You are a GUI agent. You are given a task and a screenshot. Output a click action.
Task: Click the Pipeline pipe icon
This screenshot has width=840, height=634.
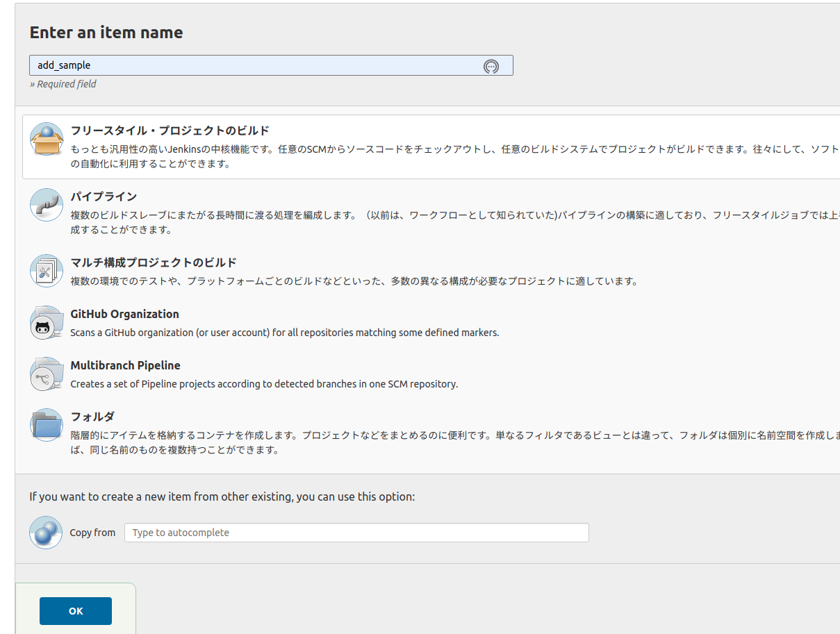tap(47, 205)
